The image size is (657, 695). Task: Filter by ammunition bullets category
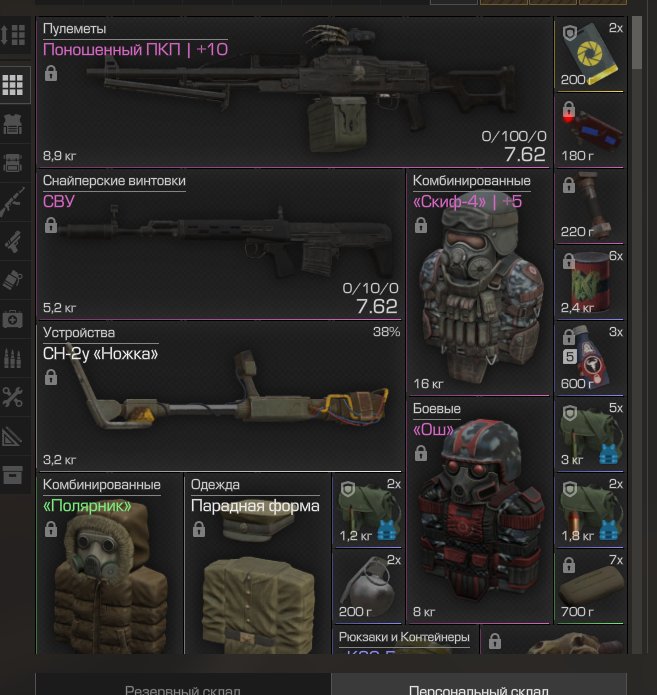pos(13,358)
